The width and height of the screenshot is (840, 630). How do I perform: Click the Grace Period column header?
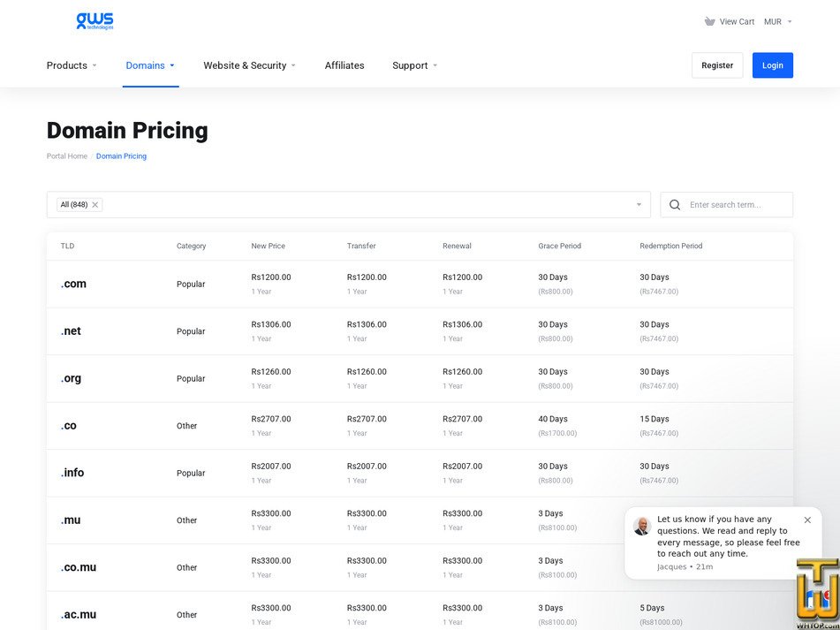[560, 246]
